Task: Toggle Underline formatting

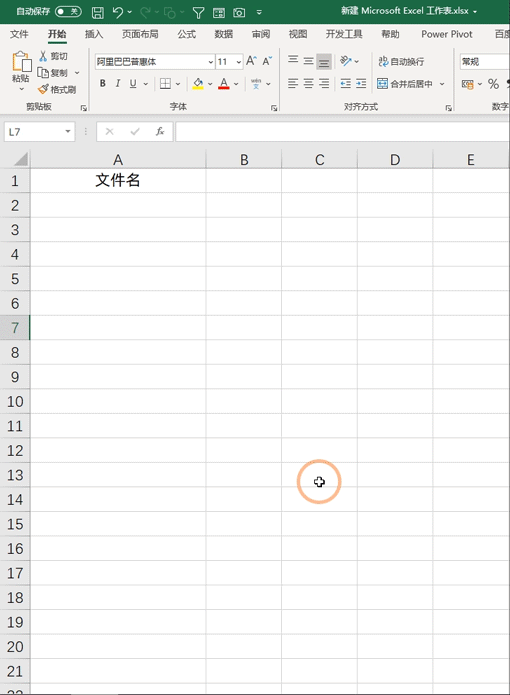Action: pos(133,83)
